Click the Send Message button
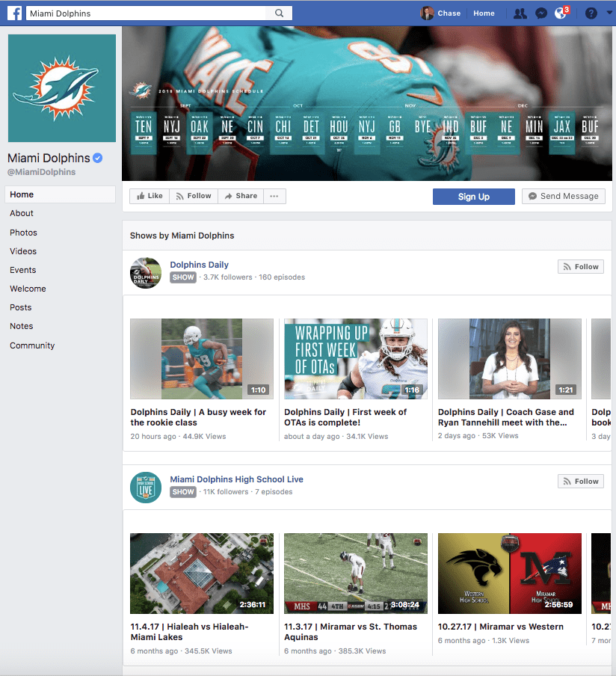 pos(563,195)
